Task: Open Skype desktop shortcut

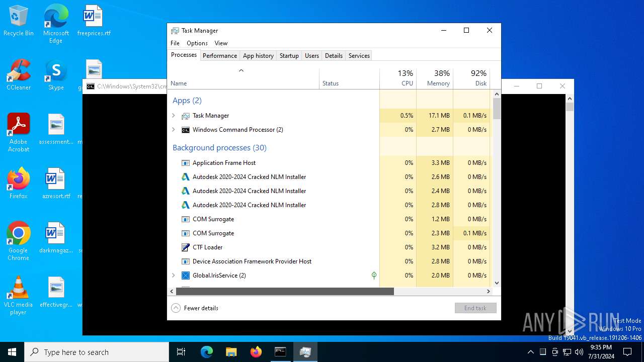Action: point(56,75)
